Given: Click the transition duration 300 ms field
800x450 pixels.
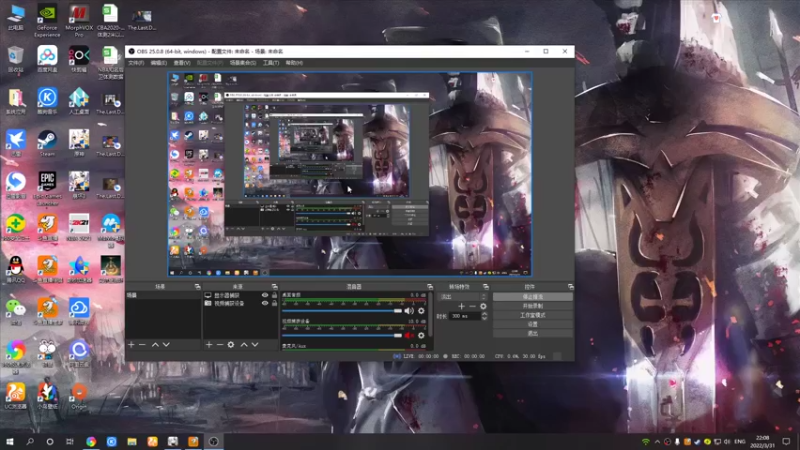Looking at the screenshot, I should 465,316.
